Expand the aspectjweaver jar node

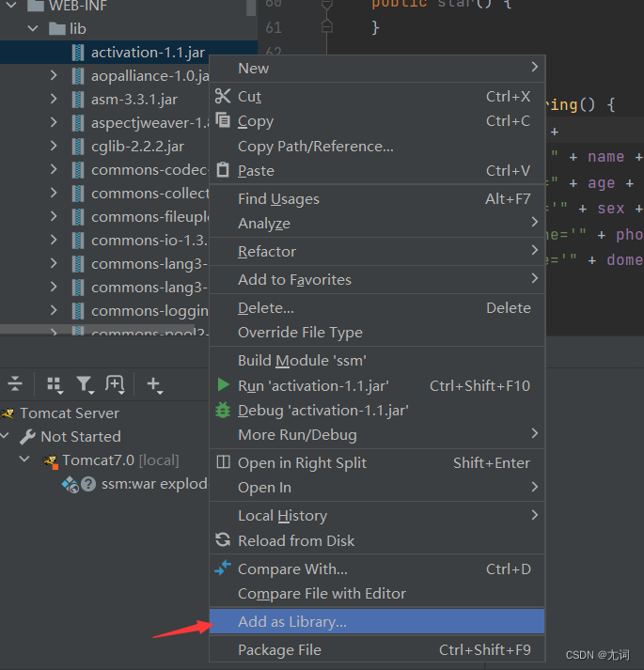(54, 123)
